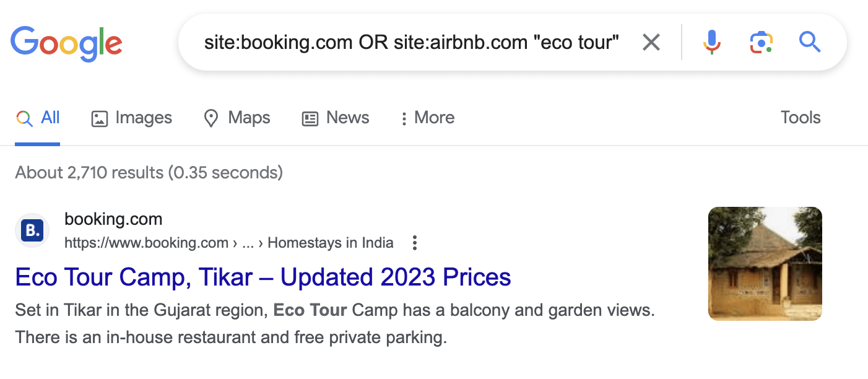Viewport: 868px width, 379px height.
Task: Start voice search with microphone icon
Action: click(711, 42)
